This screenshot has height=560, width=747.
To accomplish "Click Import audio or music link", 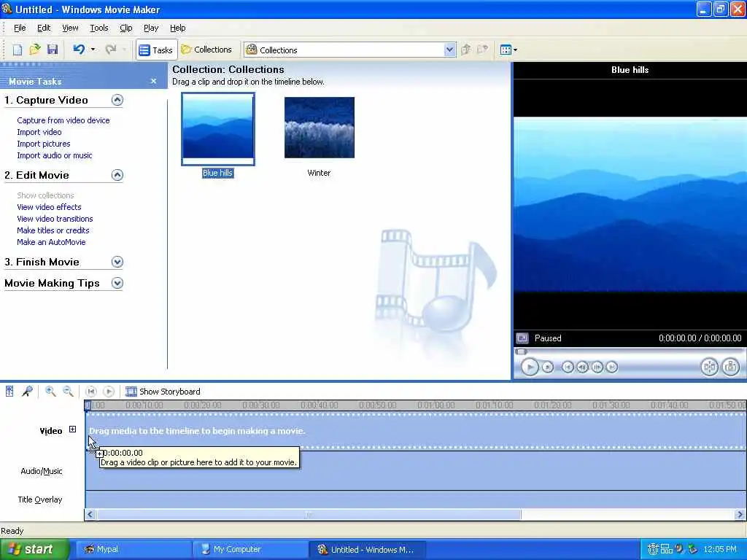I will click(54, 156).
